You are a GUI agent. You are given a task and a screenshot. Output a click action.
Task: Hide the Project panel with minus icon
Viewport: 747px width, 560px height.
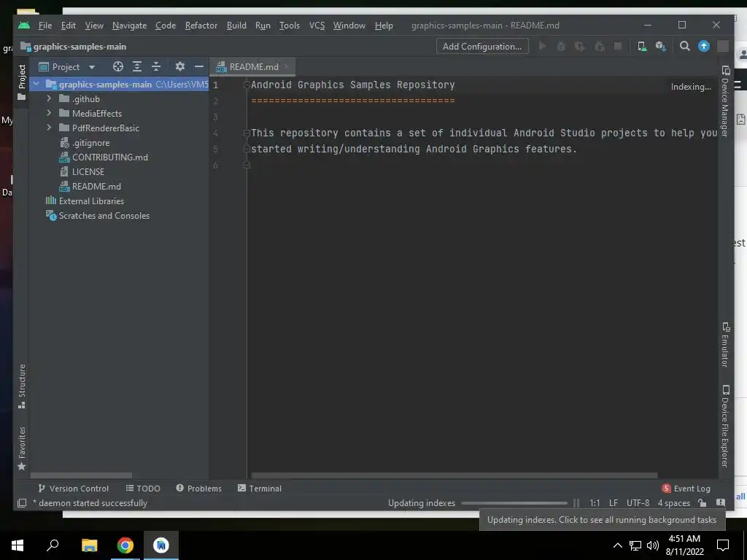coord(199,66)
